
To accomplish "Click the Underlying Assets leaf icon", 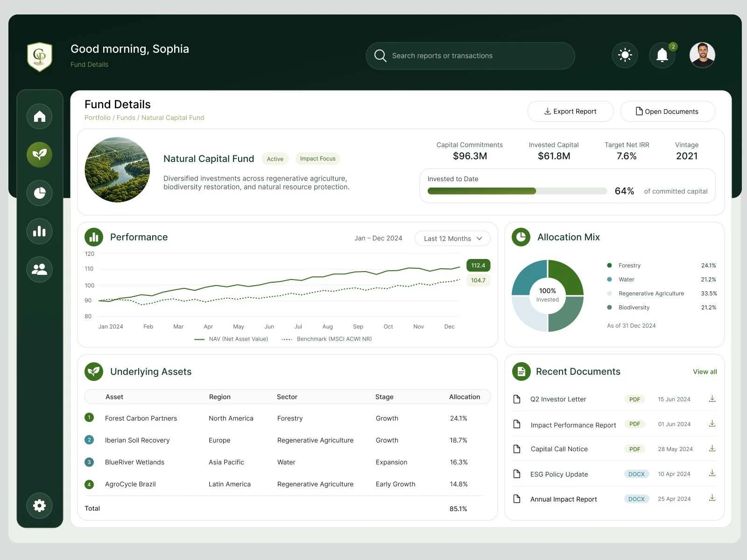I will [94, 371].
